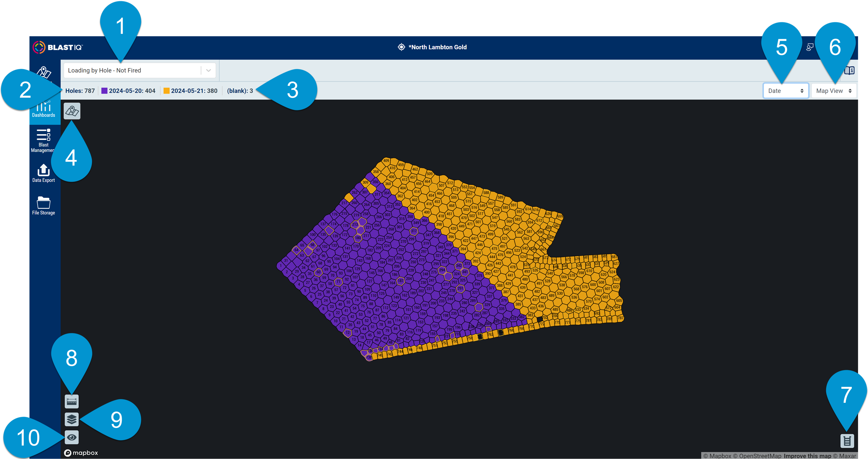Click the Holes: 787 total count

point(80,91)
